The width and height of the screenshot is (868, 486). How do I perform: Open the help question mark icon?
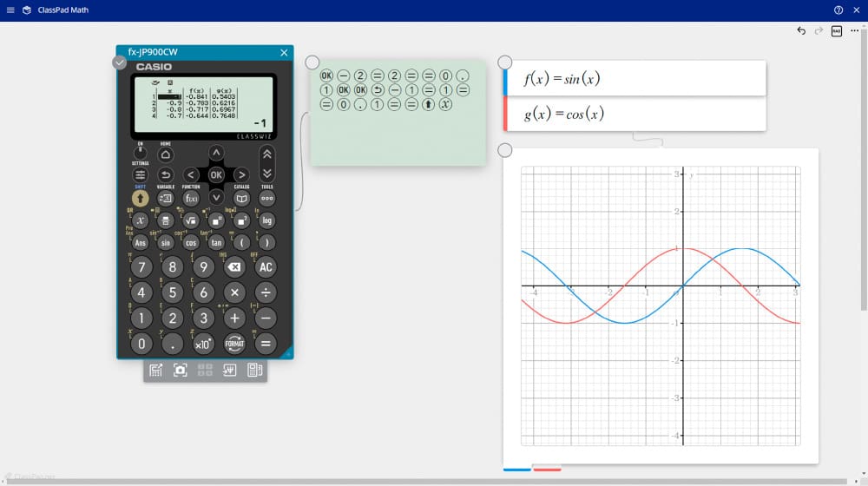(838, 10)
